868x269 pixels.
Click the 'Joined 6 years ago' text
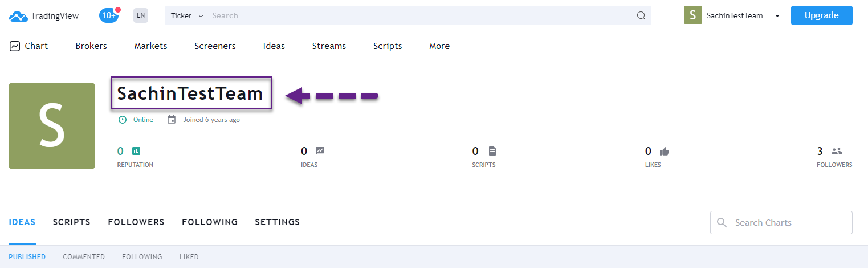(x=211, y=120)
